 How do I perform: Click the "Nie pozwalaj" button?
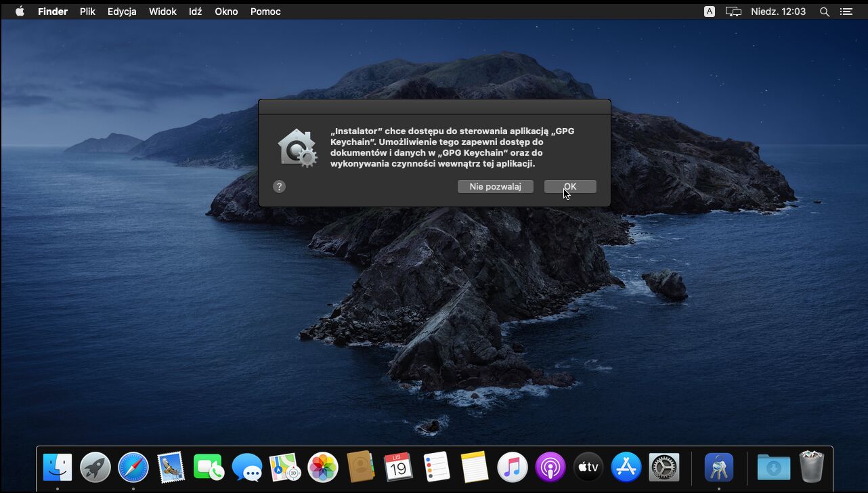point(495,186)
